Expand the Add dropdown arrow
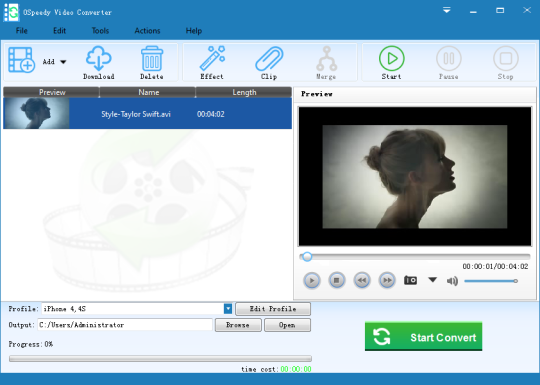 point(63,62)
